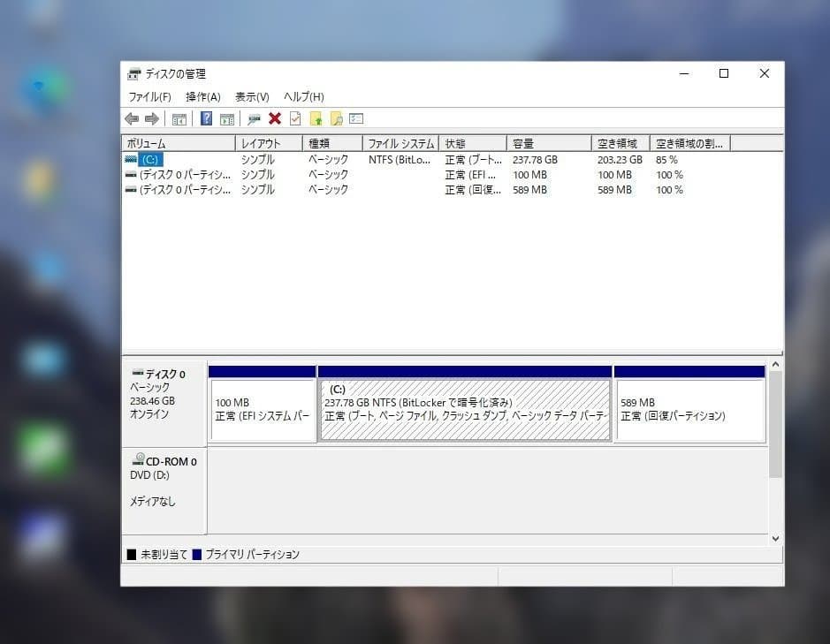Open Help via the blue question mark icon
Viewport: 830px width, 644px height.
coord(206,118)
